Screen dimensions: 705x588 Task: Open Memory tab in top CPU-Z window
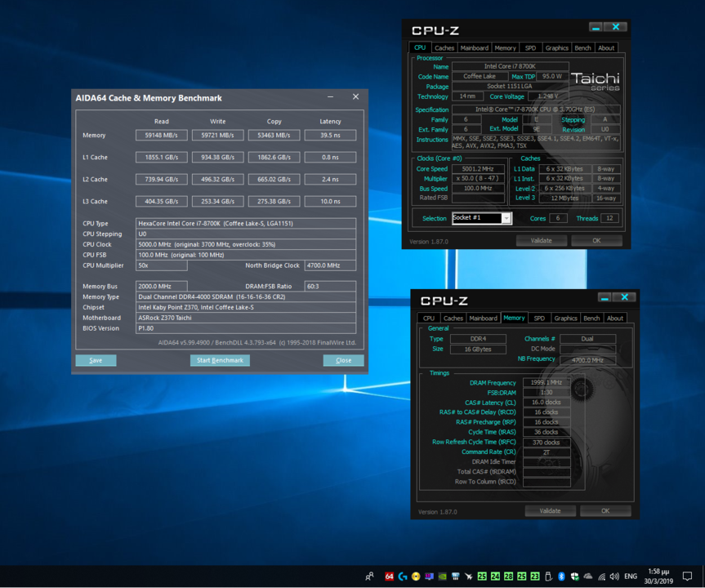(505, 47)
